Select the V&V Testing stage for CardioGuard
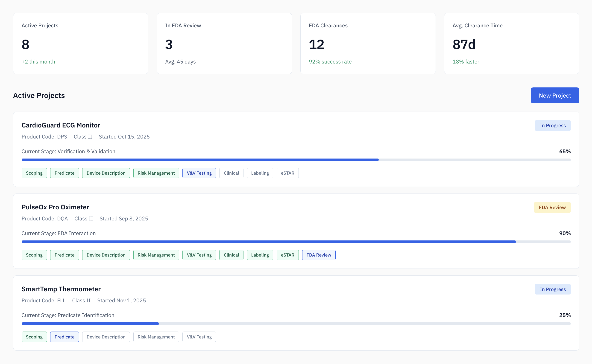The width and height of the screenshot is (592, 364). click(199, 173)
